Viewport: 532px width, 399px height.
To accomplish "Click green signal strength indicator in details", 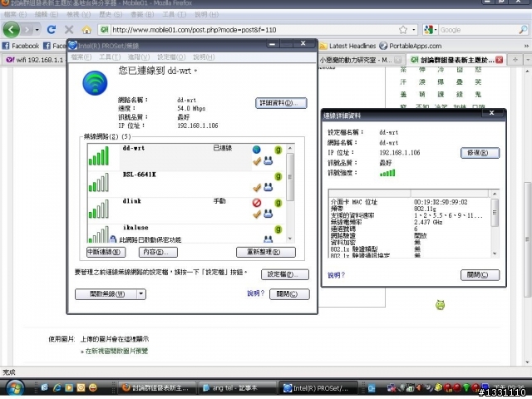I will pos(387,173).
